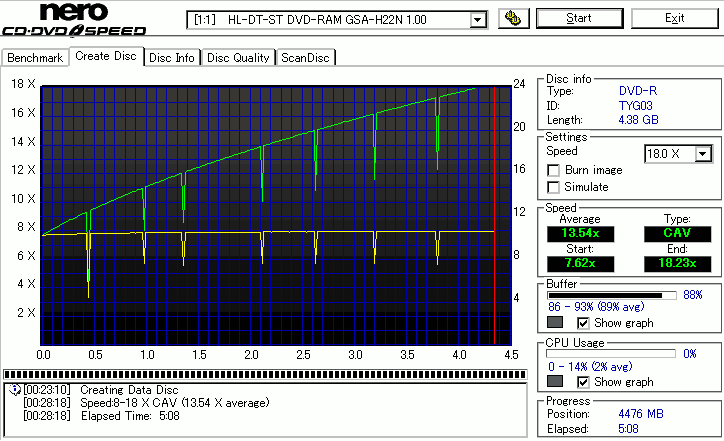Click the 4.5 GB x-axis label

512,355
